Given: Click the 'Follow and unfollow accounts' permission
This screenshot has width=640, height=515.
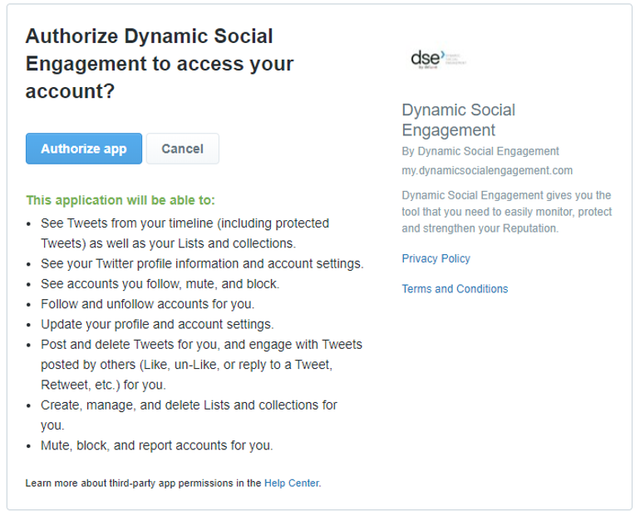Looking at the screenshot, I should coord(147,304).
